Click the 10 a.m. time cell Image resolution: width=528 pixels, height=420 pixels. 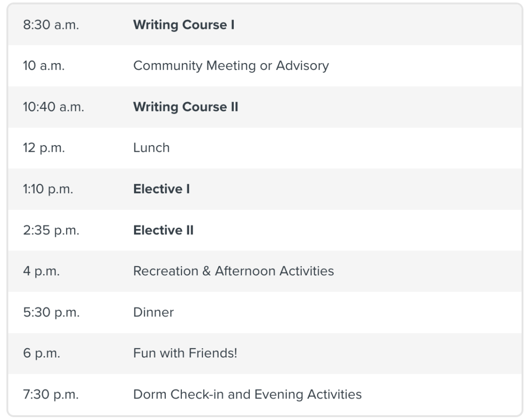[x=44, y=65]
